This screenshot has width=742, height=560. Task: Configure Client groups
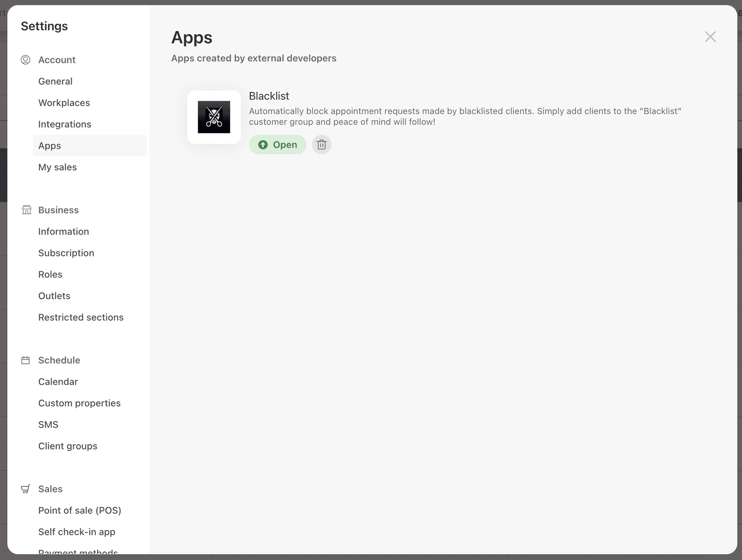click(x=68, y=446)
